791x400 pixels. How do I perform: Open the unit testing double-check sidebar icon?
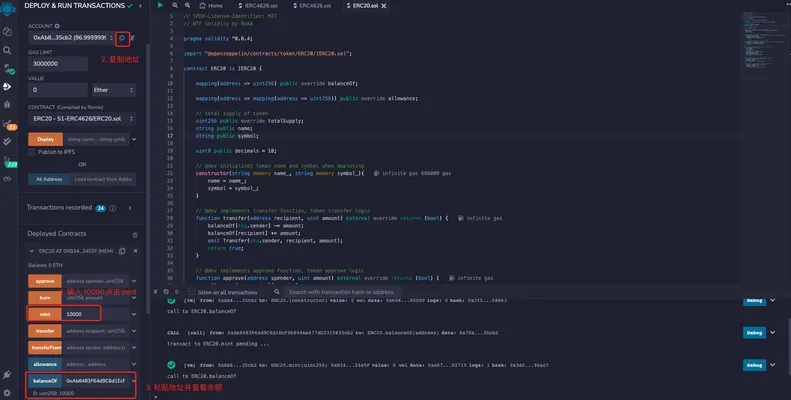point(7,142)
